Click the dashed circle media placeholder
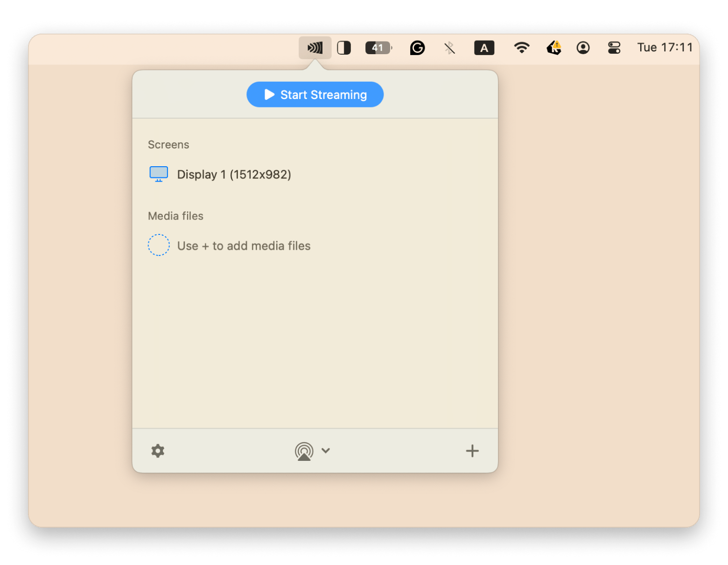 159,245
